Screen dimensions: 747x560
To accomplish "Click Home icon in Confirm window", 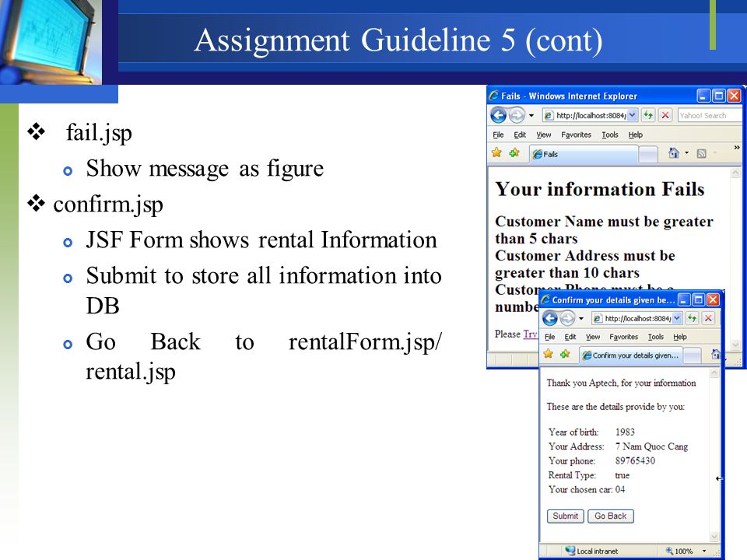I will [716, 355].
